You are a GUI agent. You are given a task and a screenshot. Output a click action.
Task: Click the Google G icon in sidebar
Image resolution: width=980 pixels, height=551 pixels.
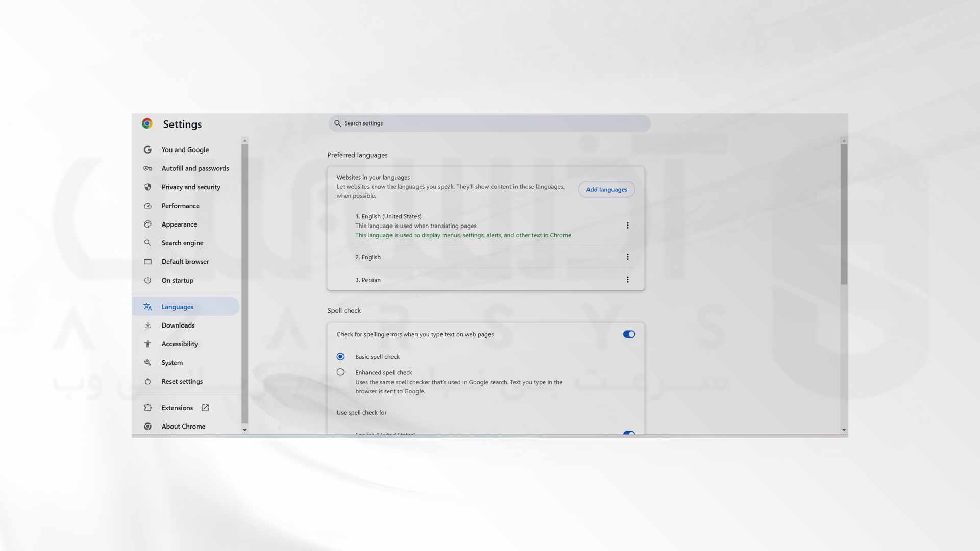click(148, 149)
